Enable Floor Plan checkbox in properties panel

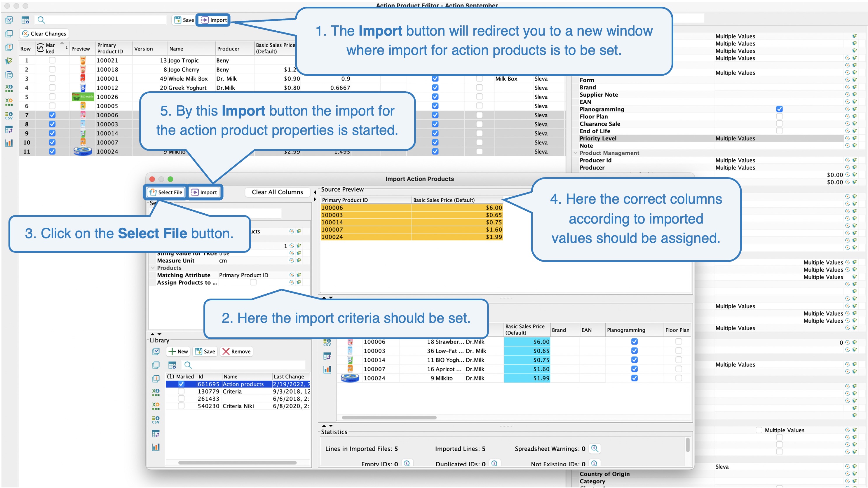coord(779,116)
